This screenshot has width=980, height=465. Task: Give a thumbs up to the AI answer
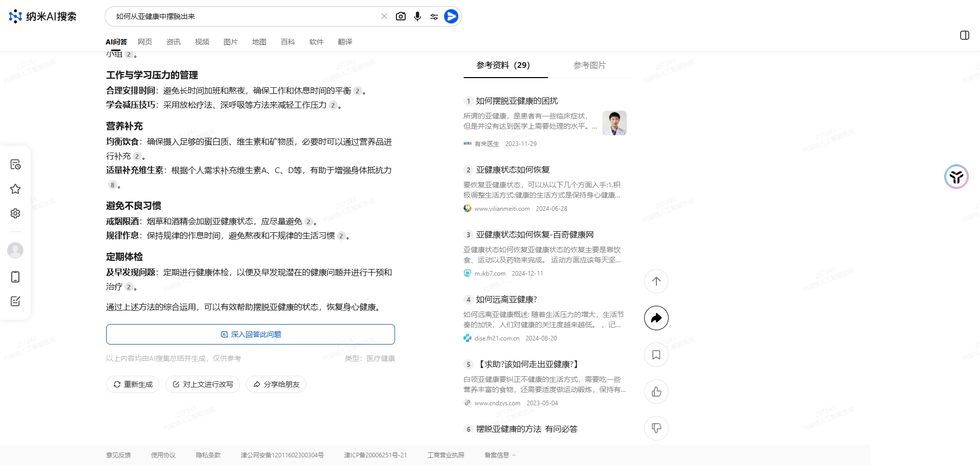tap(656, 391)
